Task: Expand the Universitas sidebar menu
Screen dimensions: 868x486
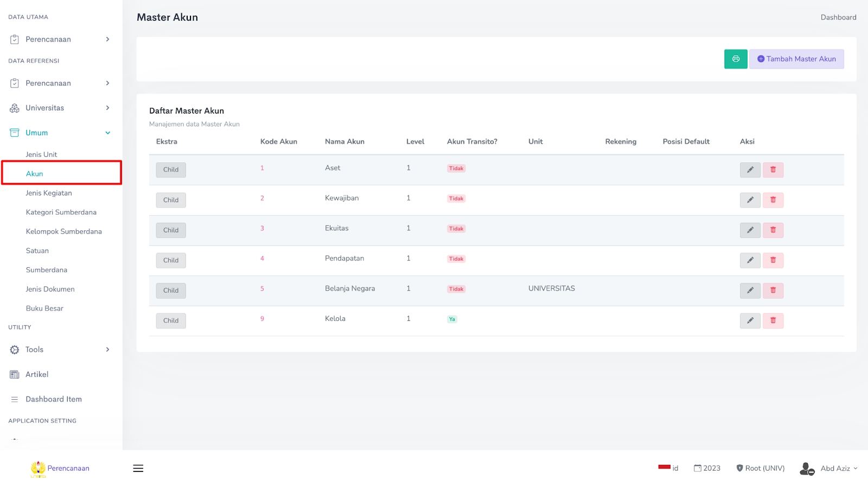Action: pyautogui.click(x=60, y=108)
